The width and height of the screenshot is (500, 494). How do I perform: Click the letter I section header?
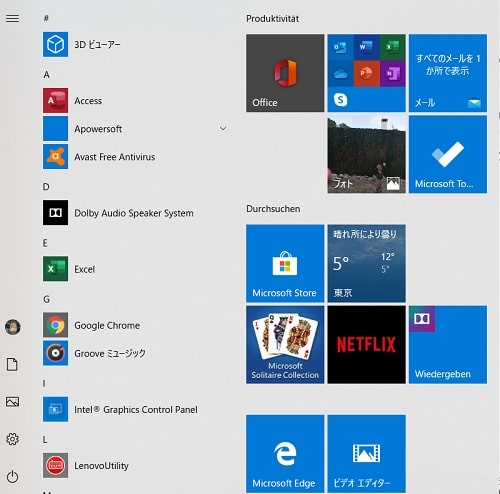click(x=44, y=383)
